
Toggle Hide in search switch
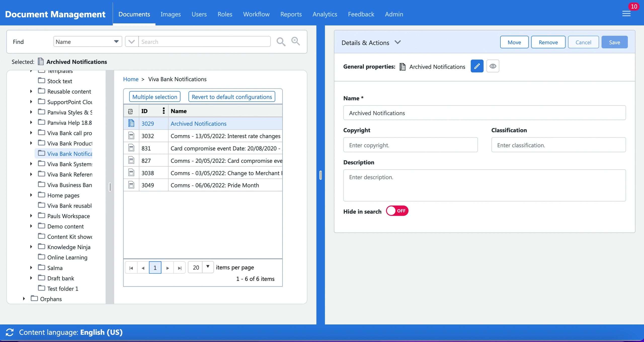(397, 211)
